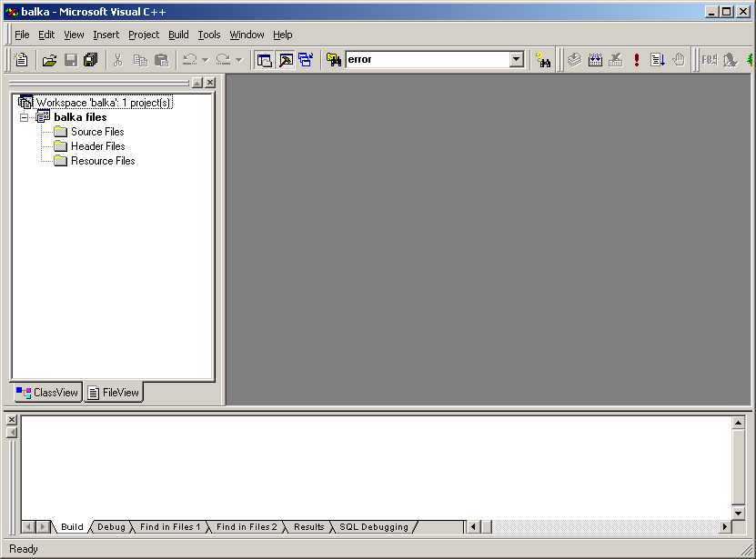Click the output pane horizontal scrollbar right arrow
Viewport: 756px width, 559px height.
pyautogui.click(x=725, y=527)
